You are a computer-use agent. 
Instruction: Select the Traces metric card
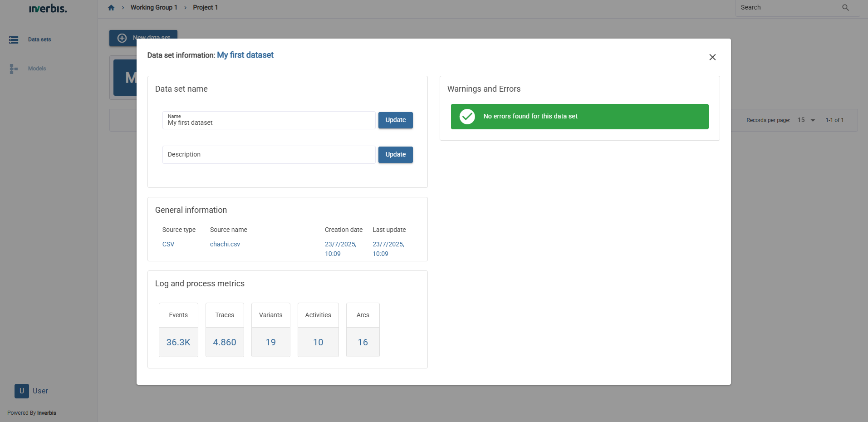pos(224,330)
